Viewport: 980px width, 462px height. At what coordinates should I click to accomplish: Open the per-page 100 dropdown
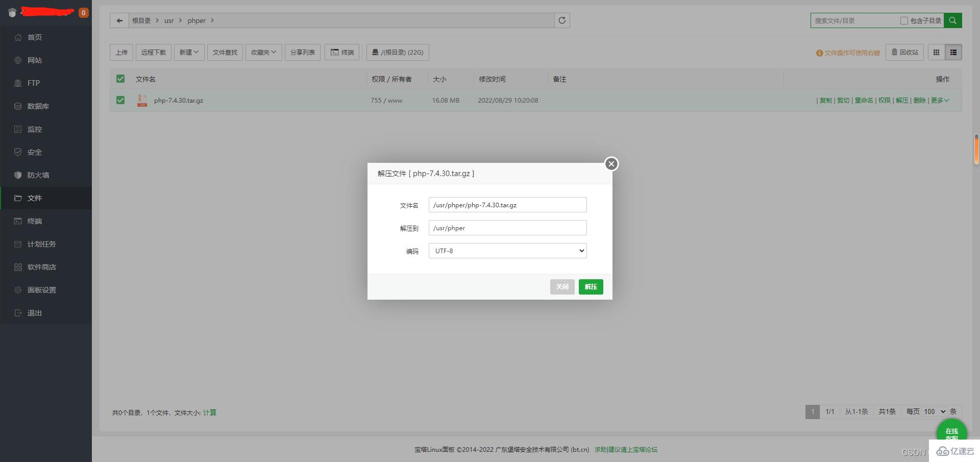(x=935, y=411)
